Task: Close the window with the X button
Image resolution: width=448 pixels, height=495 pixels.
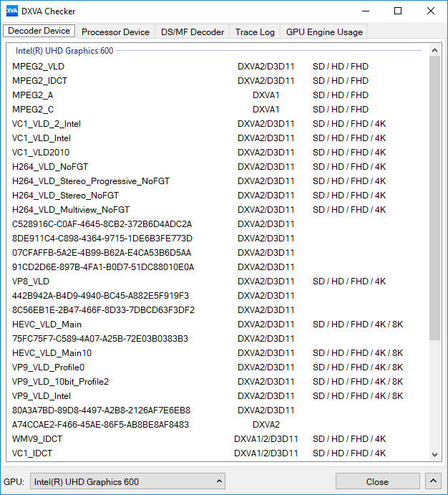Action: click(x=431, y=11)
